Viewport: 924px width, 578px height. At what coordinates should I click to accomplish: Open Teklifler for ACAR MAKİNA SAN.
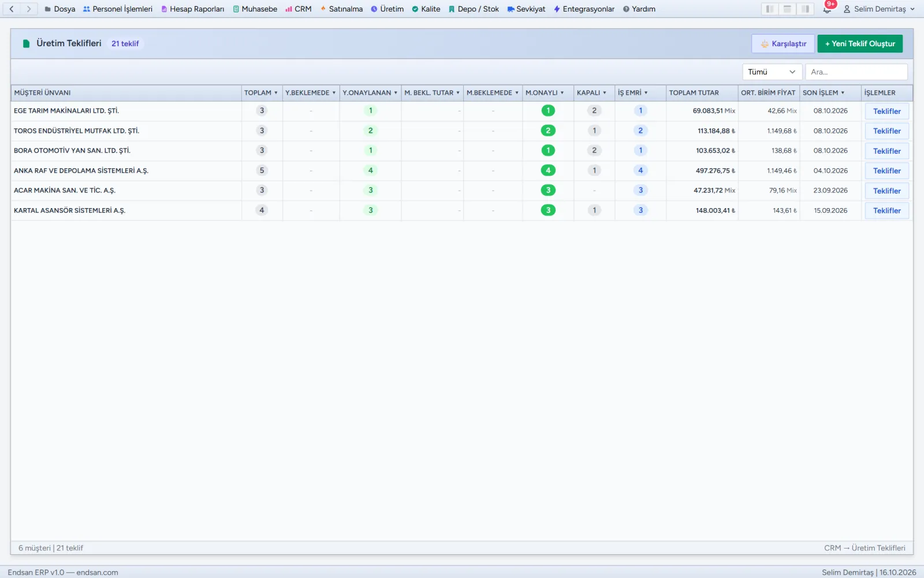[887, 191]
